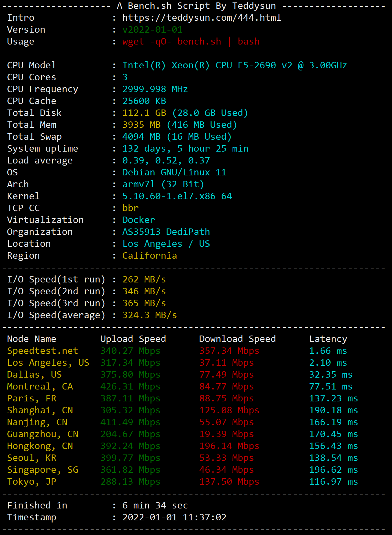
Task: Select the AS35913 DediPath organization text
Action: click(166, 232)
